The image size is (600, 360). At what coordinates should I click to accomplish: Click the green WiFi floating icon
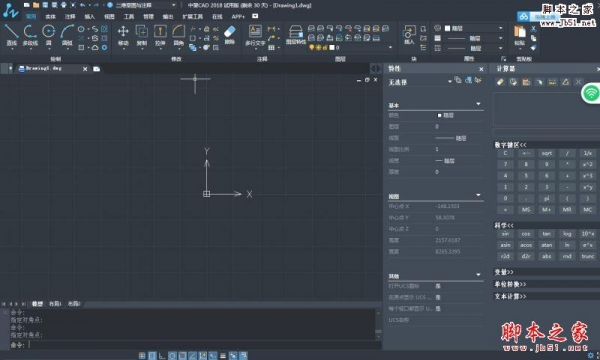point(591,93)
